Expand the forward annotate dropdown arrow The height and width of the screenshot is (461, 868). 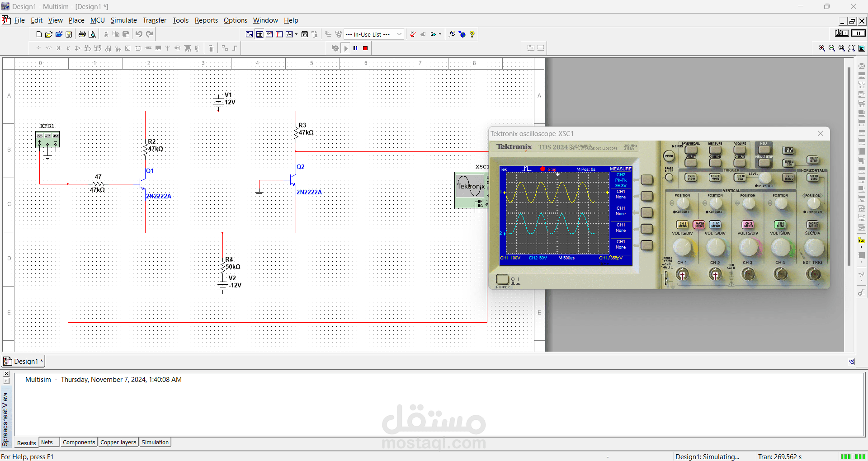(440, 34)
